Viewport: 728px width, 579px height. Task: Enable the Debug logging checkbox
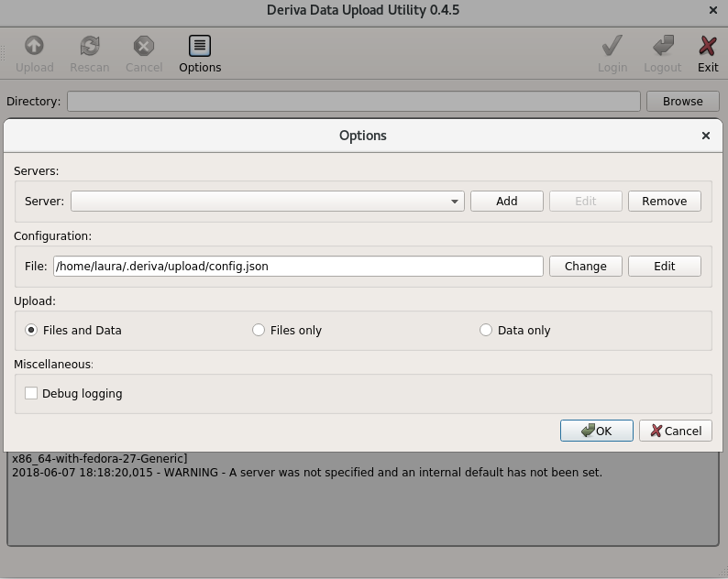click(x=31, y=393)
